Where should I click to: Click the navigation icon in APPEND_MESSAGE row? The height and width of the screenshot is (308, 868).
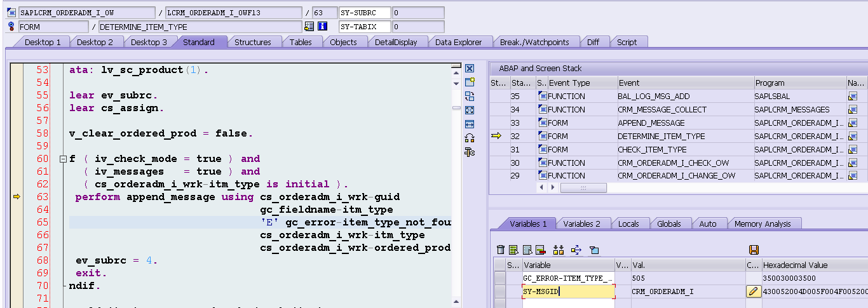click(853, 123)
